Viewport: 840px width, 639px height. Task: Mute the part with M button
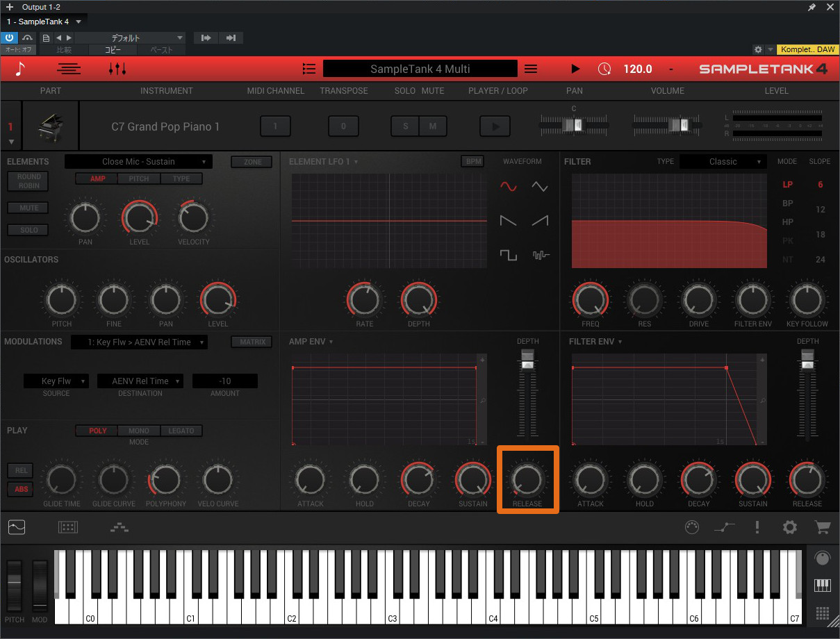(433, 126)
